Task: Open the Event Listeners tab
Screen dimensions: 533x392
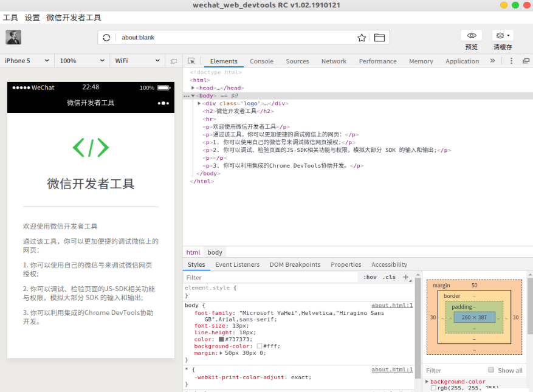Action: [237, 264]
